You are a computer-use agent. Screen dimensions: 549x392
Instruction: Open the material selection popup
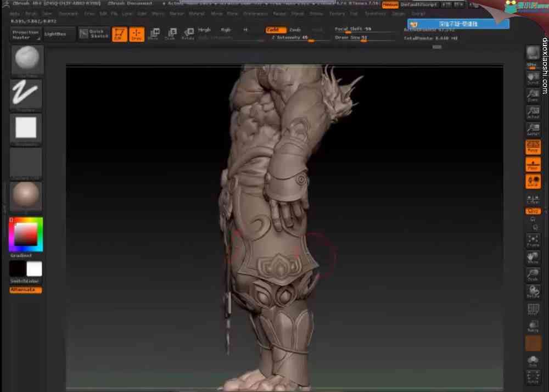26,197
